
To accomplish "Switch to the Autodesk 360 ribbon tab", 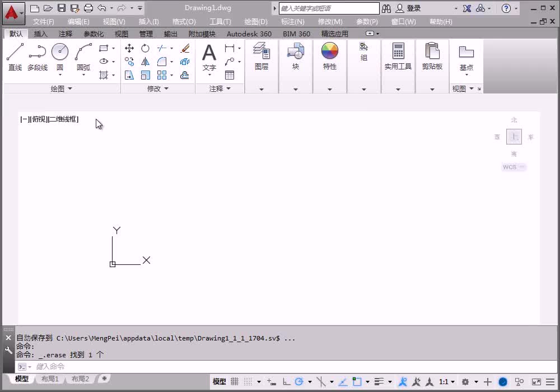I will point(249,34).
